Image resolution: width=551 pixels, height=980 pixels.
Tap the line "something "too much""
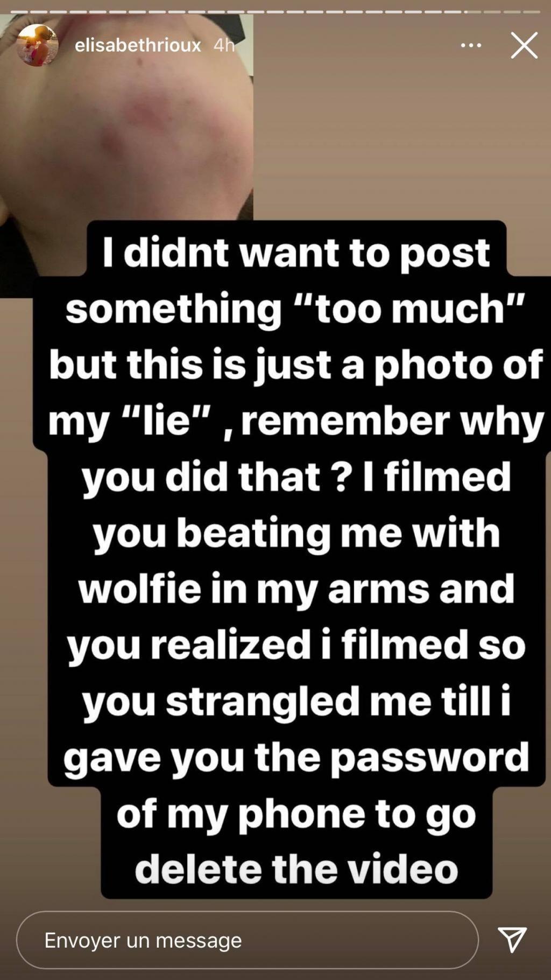(295, 308)
